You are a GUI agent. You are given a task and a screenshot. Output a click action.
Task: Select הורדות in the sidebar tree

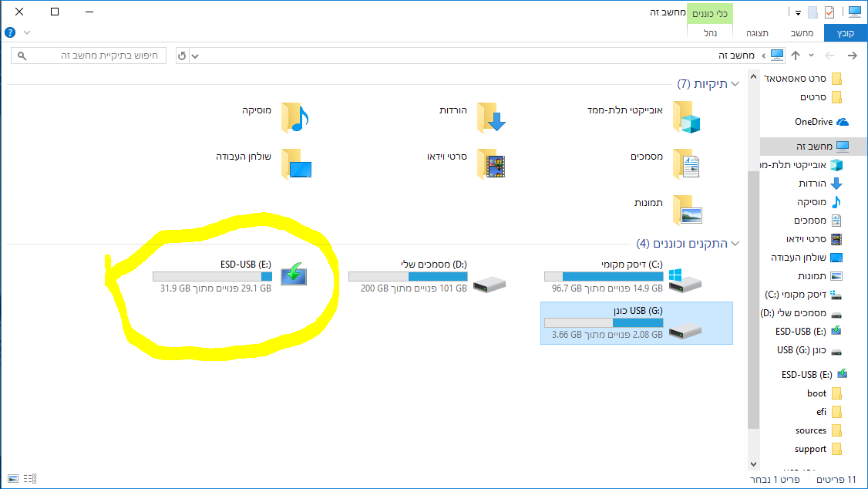(x=820, y=184)
